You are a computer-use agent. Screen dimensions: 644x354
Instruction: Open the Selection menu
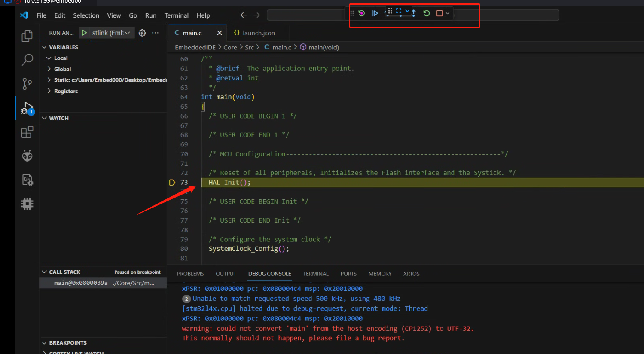coord(86,15)
